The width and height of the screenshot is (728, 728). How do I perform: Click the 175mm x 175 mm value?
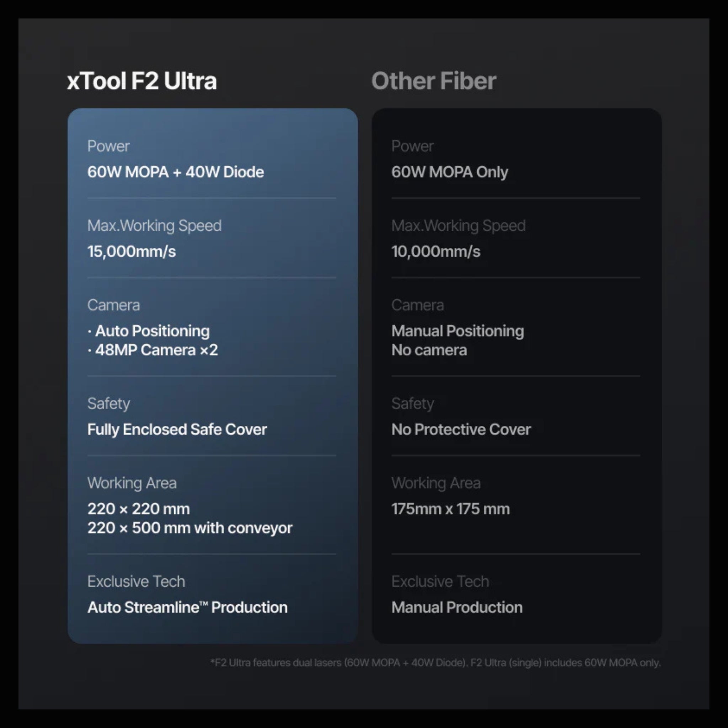click(451, 509)
